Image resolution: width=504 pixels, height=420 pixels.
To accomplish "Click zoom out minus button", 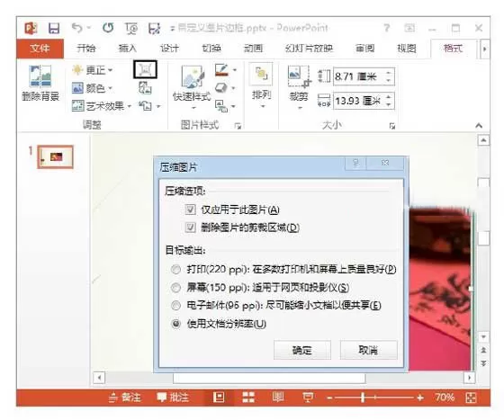I will click(x=328, y=398).
